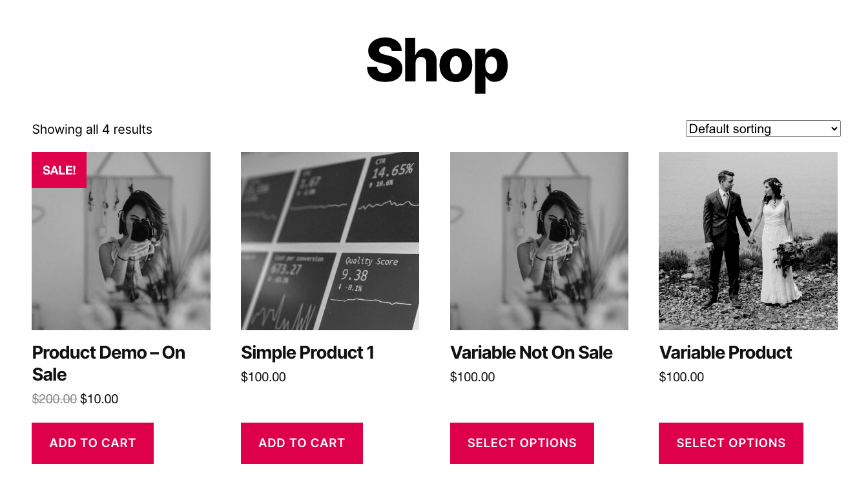
Task: Click the SALE! badge on first product
Action: pyautogui.click(x=59, y=170)
